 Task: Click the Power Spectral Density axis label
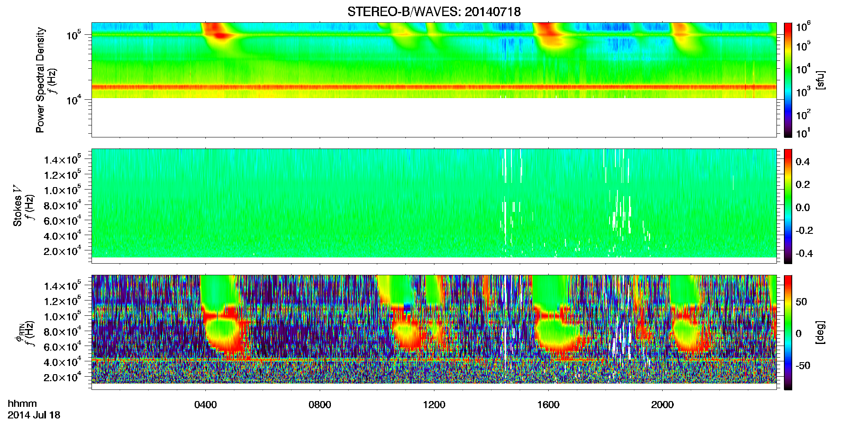40,80
